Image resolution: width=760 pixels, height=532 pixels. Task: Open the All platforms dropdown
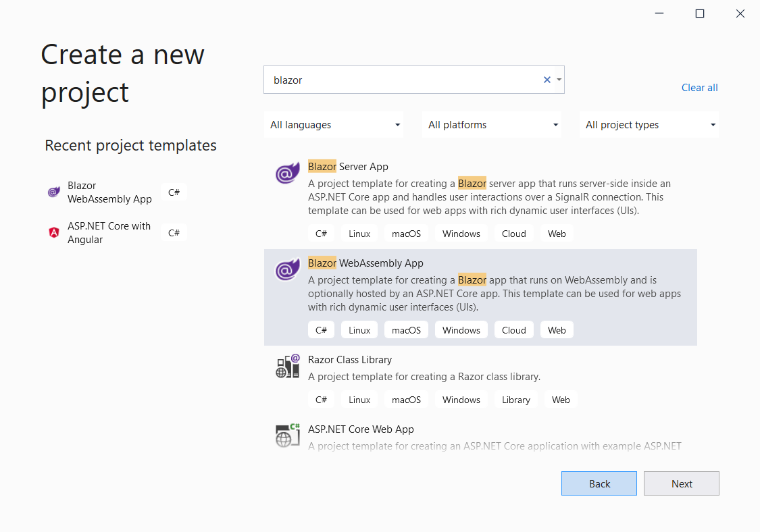(491, 124)
